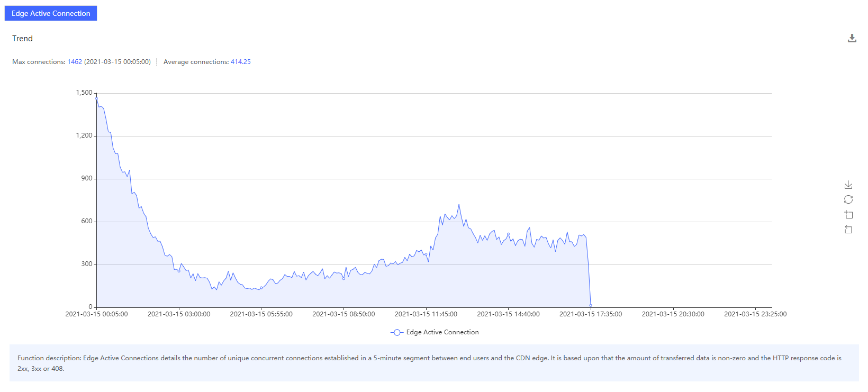The height and width of the screenshot is (392, 868).
Task: Save the chart as an image
Action: [848, 185]
